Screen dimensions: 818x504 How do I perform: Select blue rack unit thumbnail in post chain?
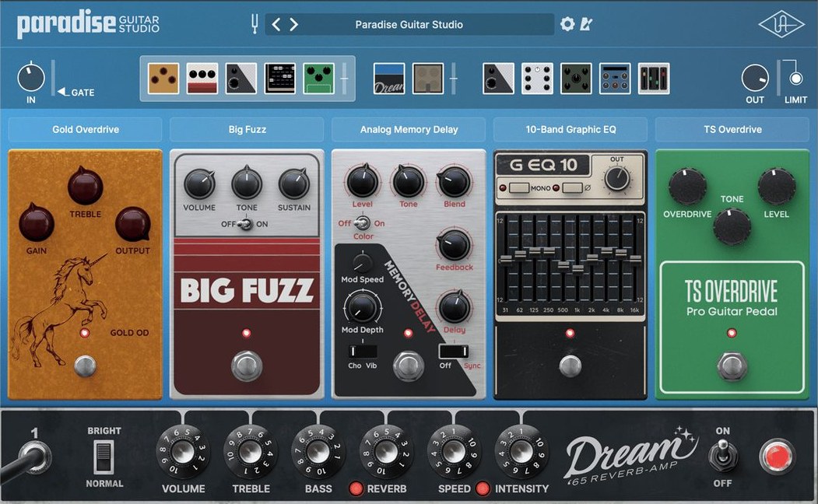pyautogui.click(x=615, y=79)
